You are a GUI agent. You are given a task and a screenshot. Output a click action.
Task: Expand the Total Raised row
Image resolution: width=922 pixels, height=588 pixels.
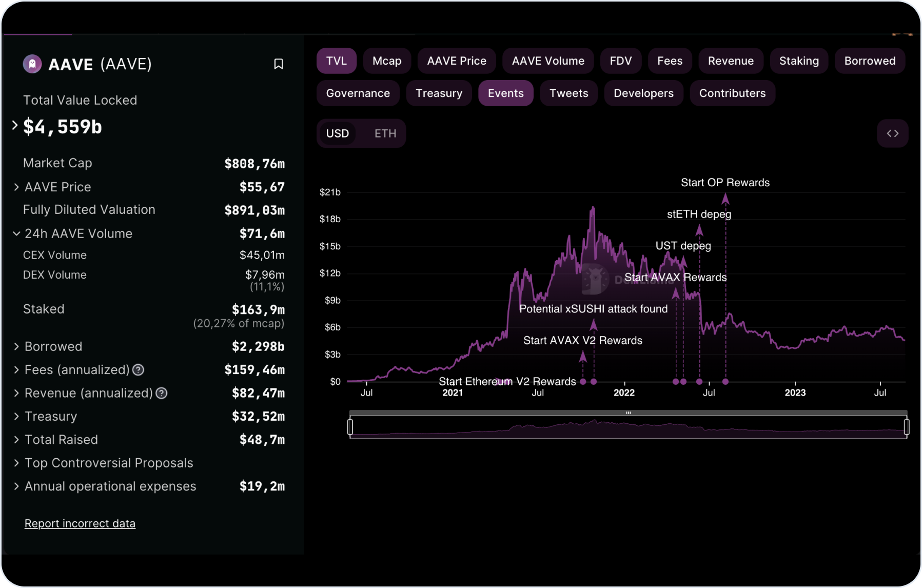tap(16, 440)
